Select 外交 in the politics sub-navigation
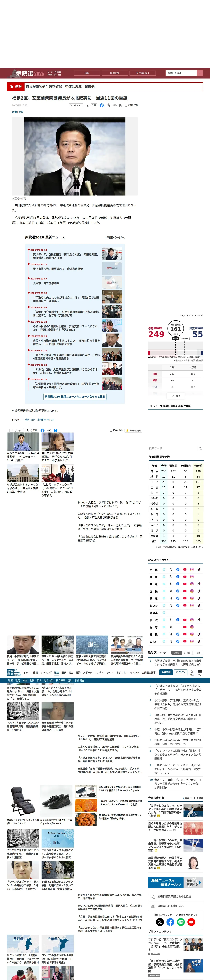The width and height of the screenshot is (210, 980). pos(25,681)
